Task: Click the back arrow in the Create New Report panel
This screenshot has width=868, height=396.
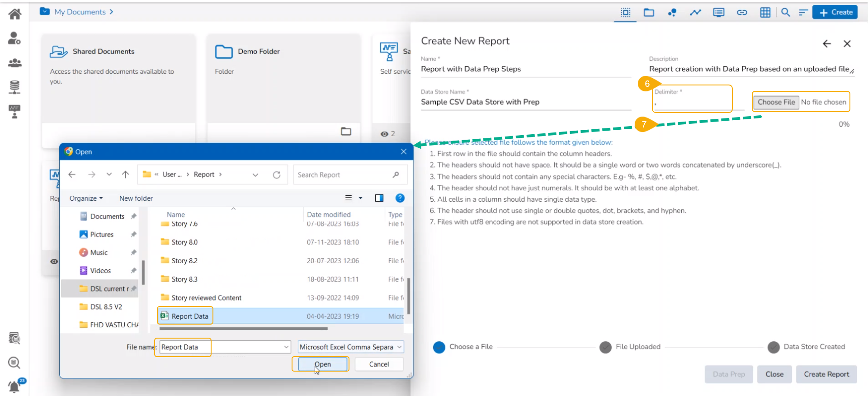Action: pyautogui.click(x=826, y=44)
